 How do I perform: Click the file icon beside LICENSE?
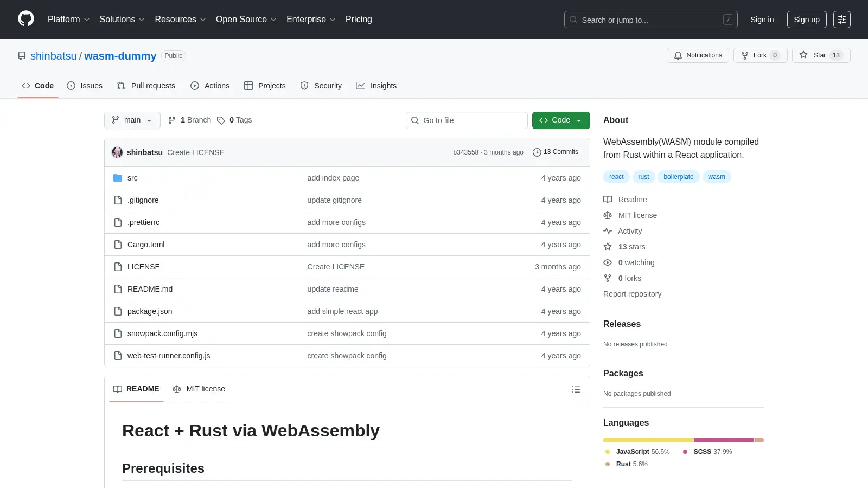[118, 267]
